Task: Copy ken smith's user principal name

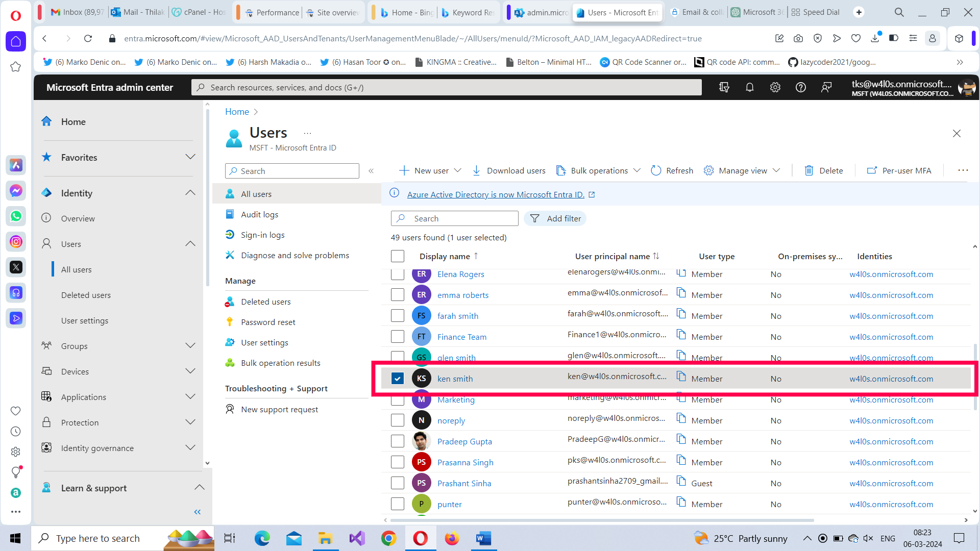Action: (681, 377)
